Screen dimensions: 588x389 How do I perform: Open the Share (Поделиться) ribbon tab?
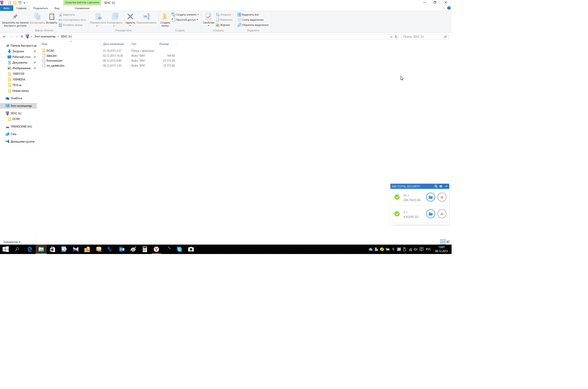pos(40,8)
